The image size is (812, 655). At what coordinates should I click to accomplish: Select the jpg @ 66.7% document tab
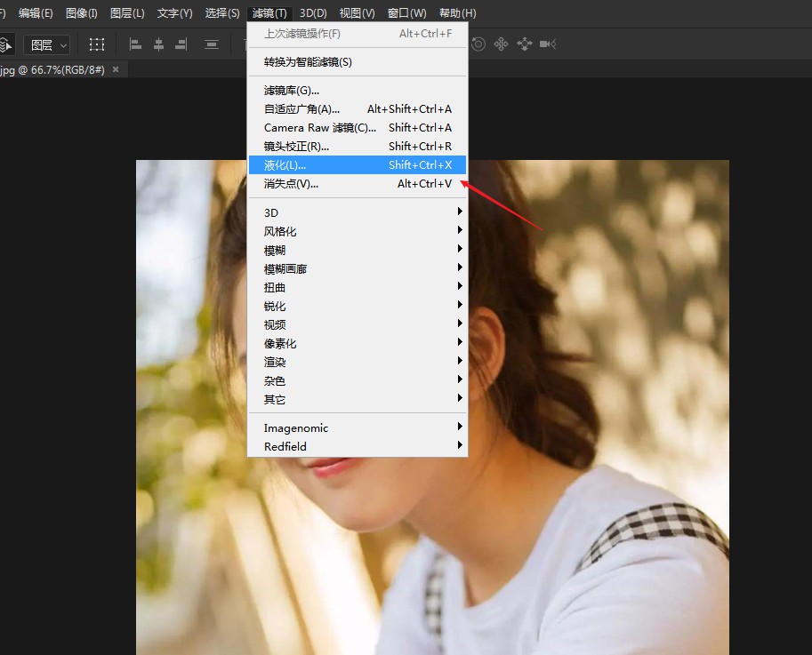point(52,69)
